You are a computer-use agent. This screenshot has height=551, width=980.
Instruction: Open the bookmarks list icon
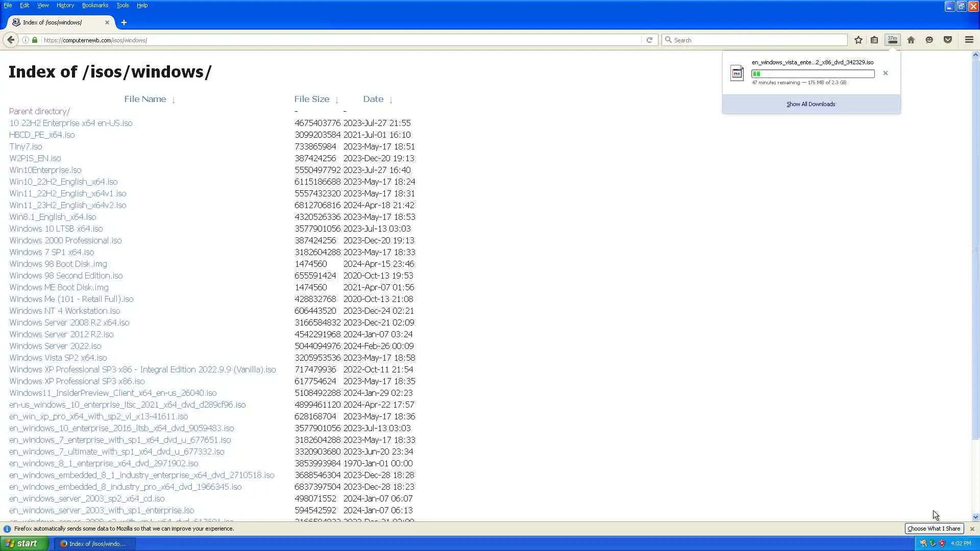pos(874,40)
